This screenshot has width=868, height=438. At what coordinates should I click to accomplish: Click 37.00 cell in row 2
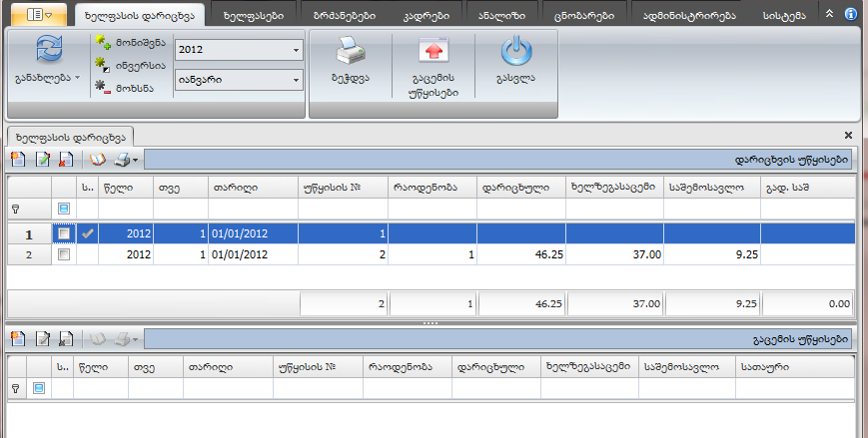pos(614,254)
